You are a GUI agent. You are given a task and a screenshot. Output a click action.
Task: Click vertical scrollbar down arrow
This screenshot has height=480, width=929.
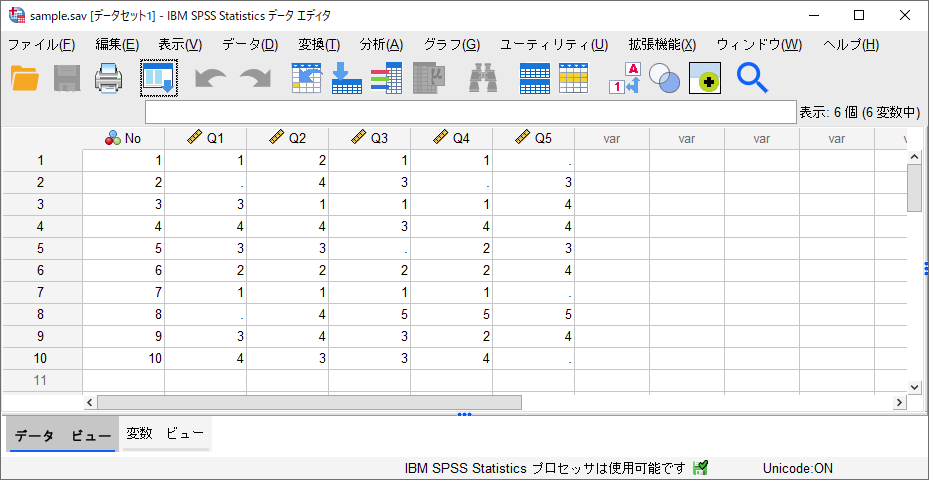914,387
